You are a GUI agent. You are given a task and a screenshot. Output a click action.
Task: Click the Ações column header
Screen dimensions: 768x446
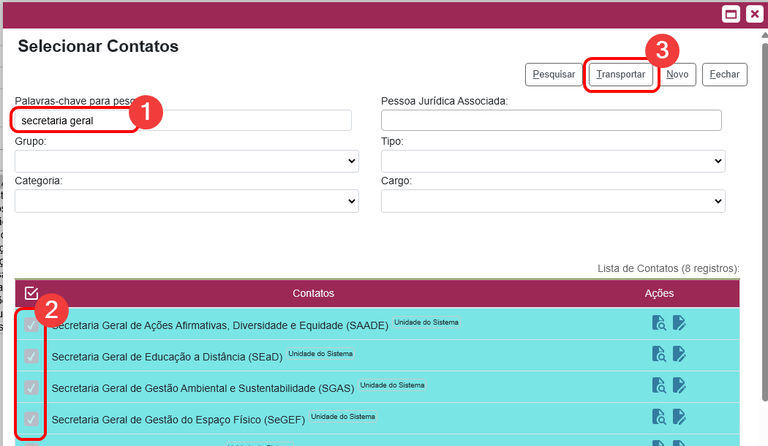tap(659, 293)
